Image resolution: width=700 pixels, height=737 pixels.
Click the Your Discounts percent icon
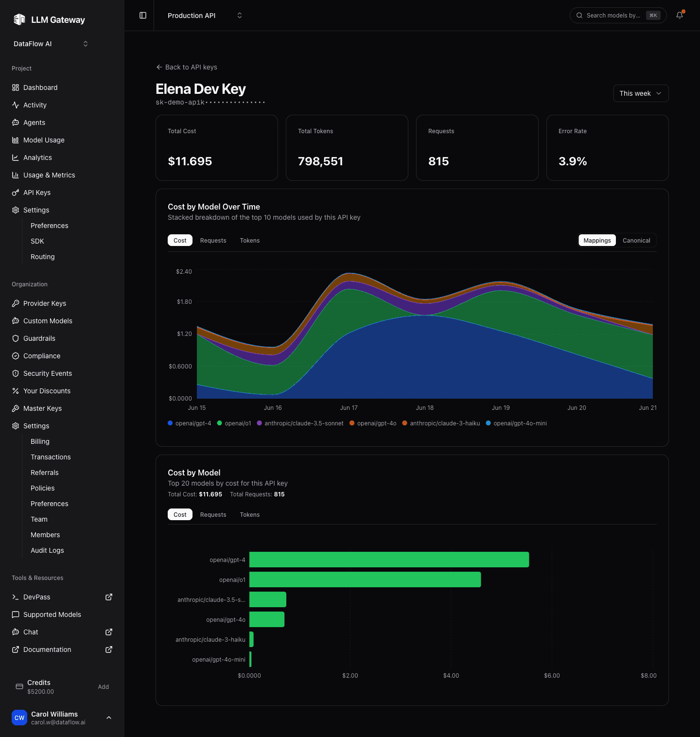point(16,391)
